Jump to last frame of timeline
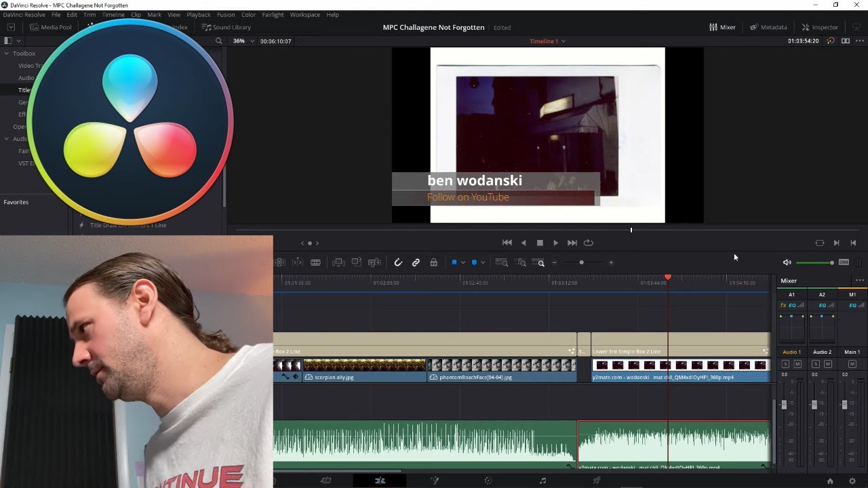Image resolution: width=868 pixels, height=488 pixels. tap(572, 243)
